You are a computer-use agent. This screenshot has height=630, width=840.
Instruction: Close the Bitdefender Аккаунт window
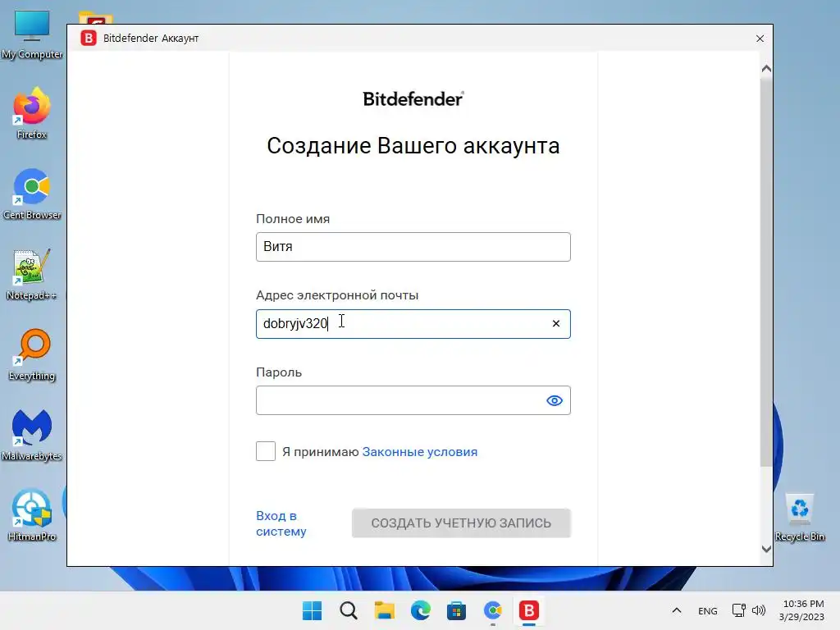[760, 39]
